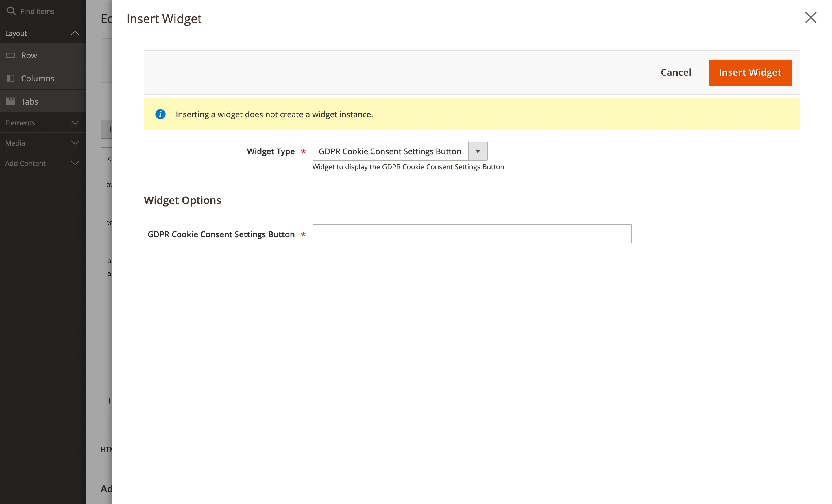The height and width of the screenshot is (504, 832).
Task: Open the GDPR widget type combo box
Action: click(389, 151)
